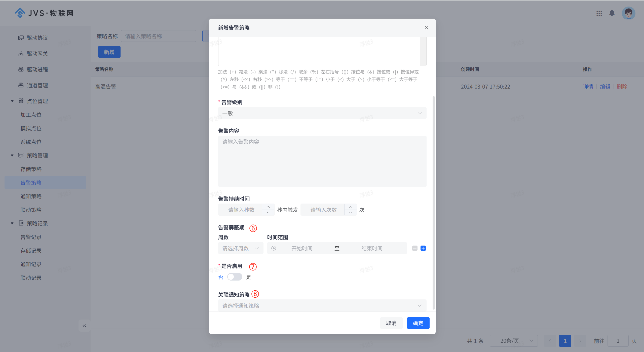Expand the 请选择通知策略 dropdown

[322, 306]
